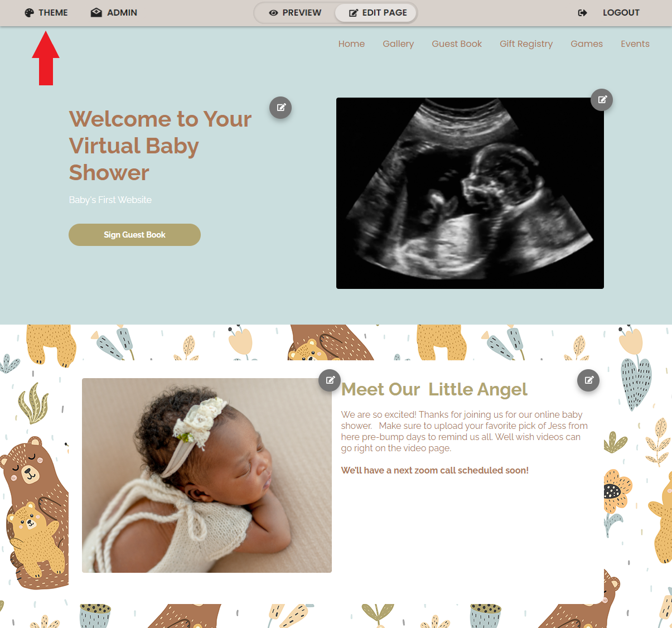Click the Admin envelope icon
The height and width of the screenshot is (628, 672).
(96, 12)
